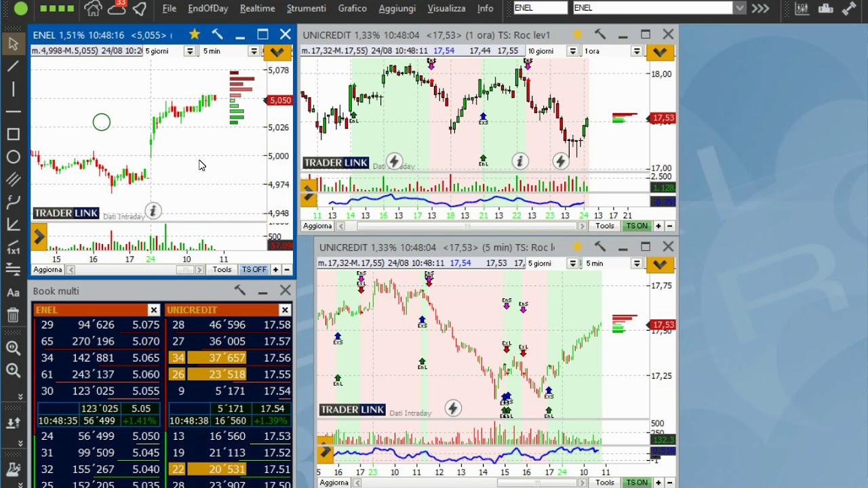Image resolution: width=868 pixels, height=488 pixels.
Task: Select the diagonal trend line tool
Action: 13,66
